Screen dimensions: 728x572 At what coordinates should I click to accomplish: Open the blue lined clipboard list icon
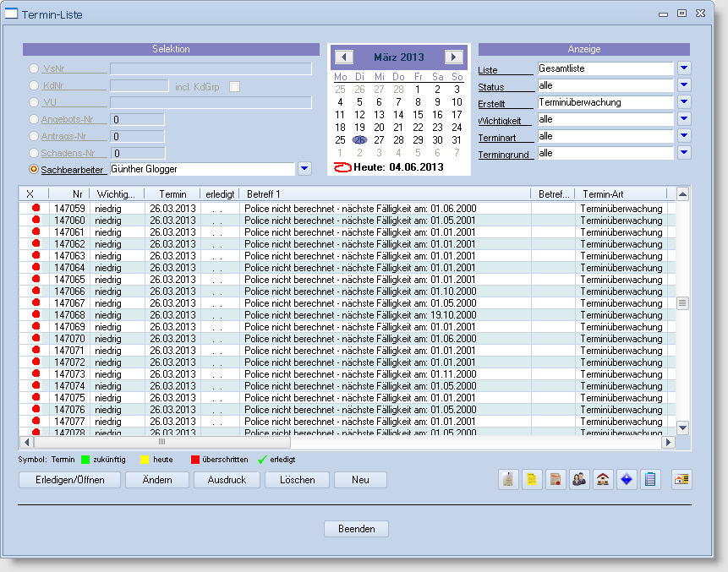pos(650,480)
